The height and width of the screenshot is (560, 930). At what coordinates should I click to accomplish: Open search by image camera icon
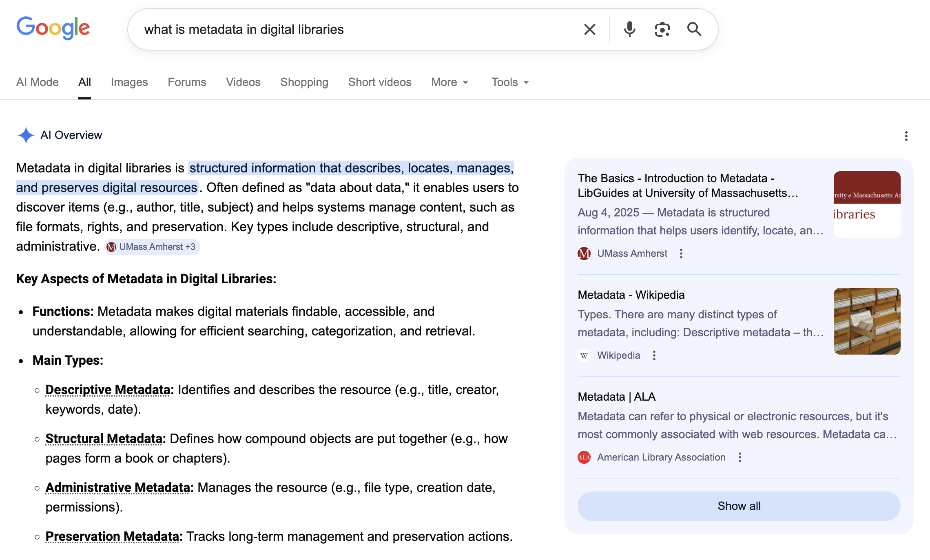coord(662,29)
